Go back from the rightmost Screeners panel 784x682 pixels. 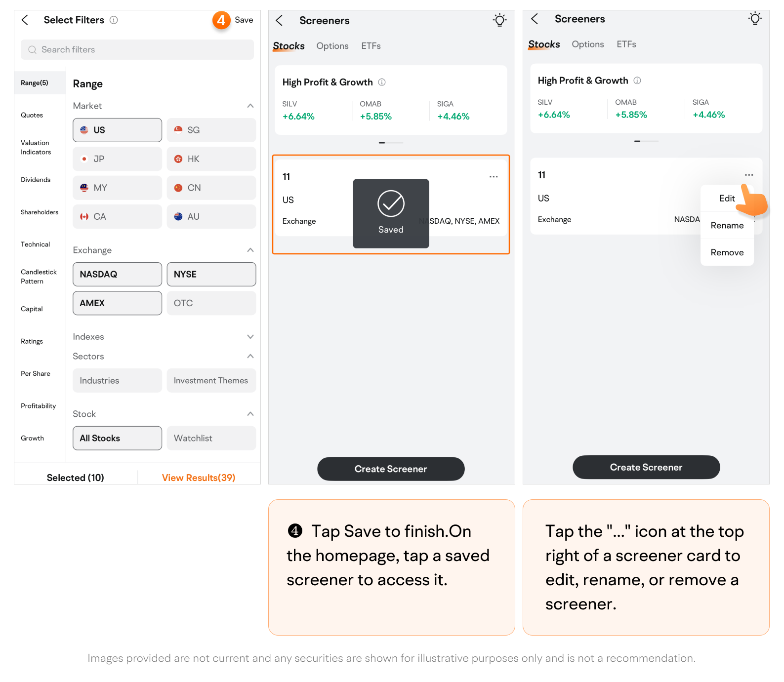[x=535, y=19]
